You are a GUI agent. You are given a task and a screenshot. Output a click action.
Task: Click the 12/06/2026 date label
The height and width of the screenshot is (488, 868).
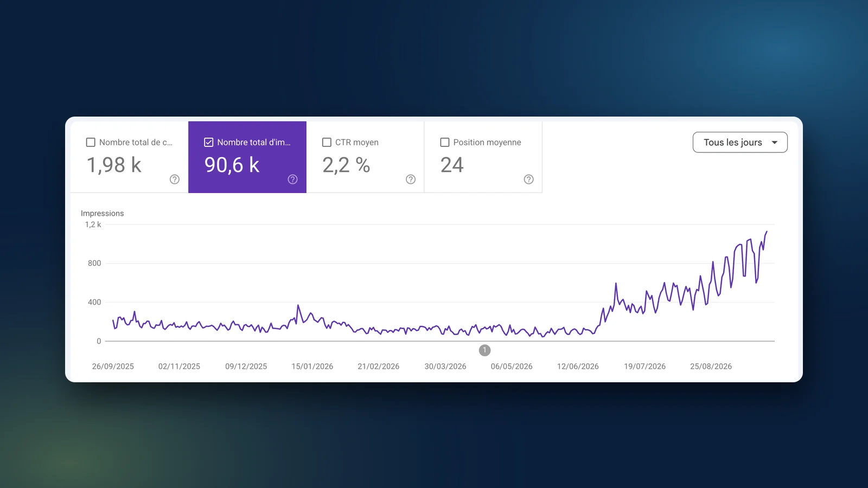[x=578, y=367]
